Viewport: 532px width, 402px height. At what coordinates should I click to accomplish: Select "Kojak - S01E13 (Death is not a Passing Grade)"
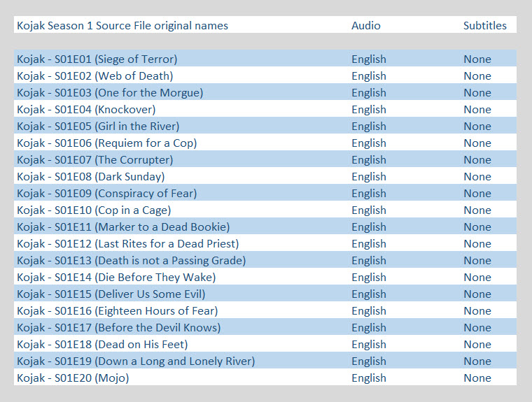click(132, 260)
